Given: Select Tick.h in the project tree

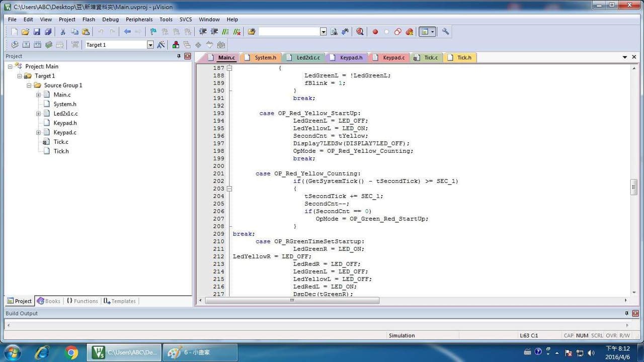Looking at the screenshot, I should click(x=61, y=151).
